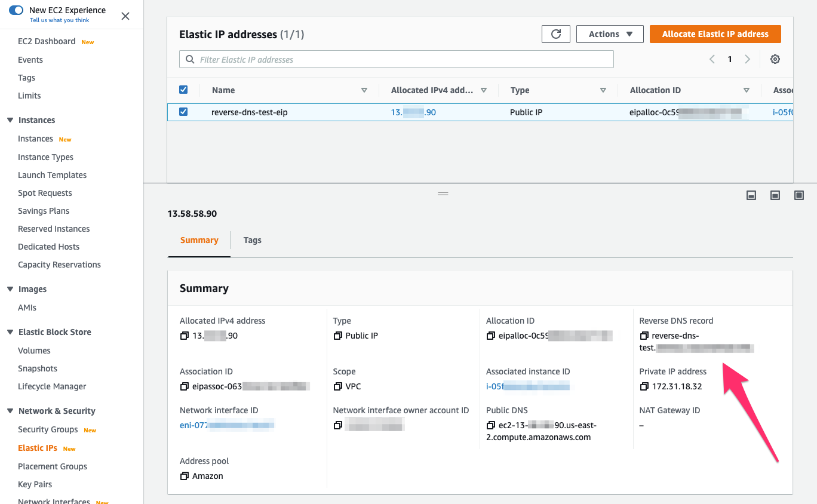Collapse the Images sidebar section
This screenshot has height=504, width=817.
pyautogui.click(x=10, y=289)
